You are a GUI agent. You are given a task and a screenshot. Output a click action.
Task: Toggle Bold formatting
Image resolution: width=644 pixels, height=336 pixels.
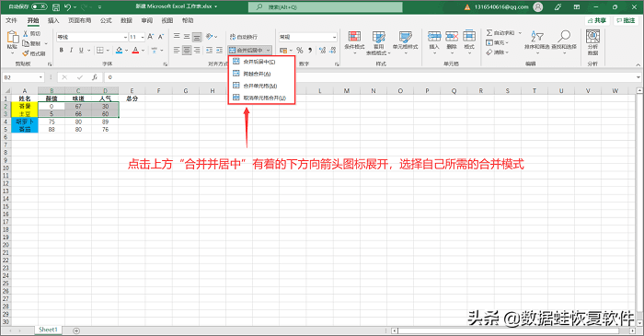[x=62, y=50]
